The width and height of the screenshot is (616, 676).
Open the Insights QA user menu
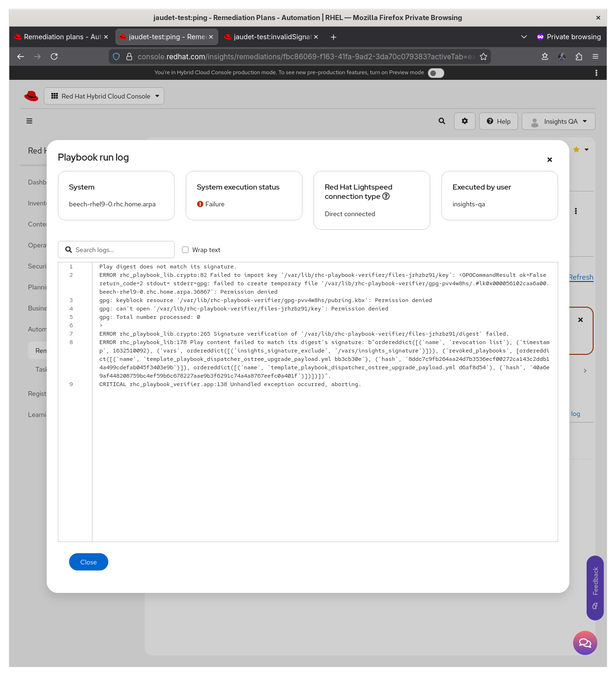pyautogui.click(x=559, y=121)
